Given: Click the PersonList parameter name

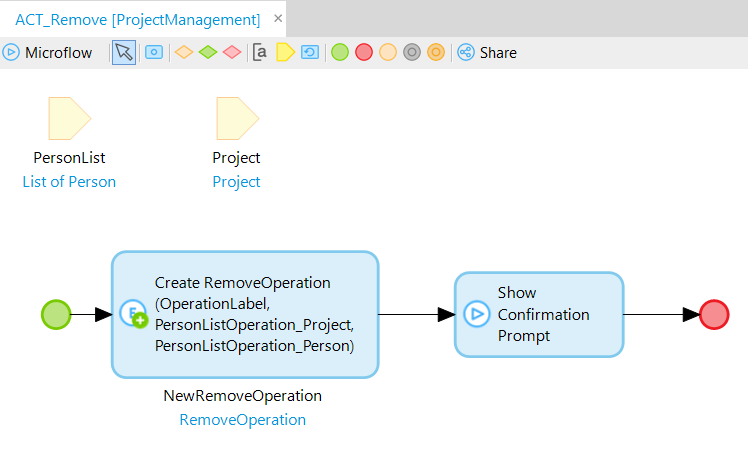Looking at the screenshot, I should pos(69,158).
